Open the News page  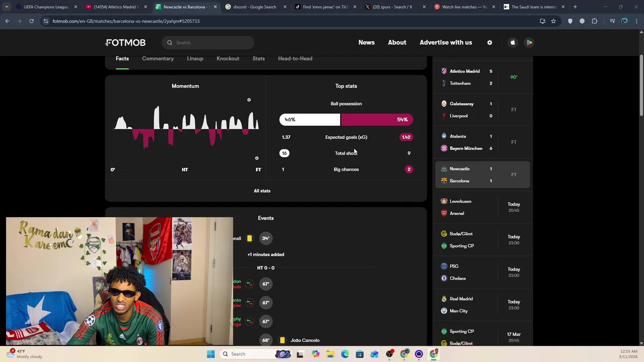(x=366, y=43)
